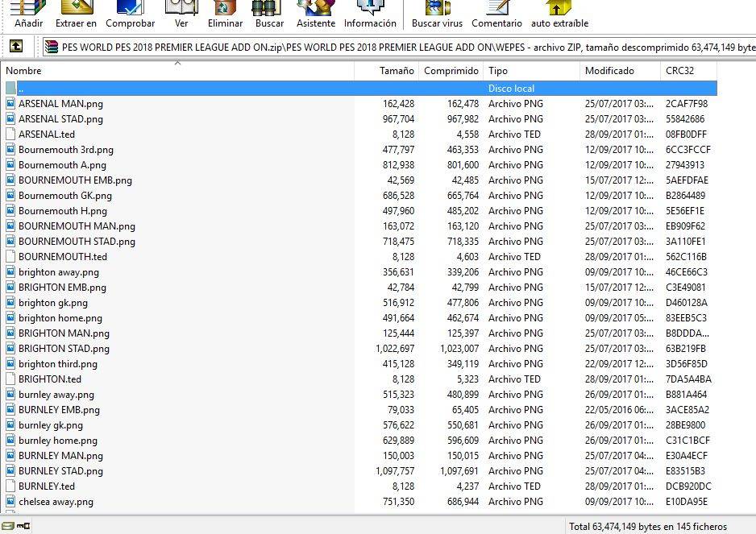Screen dimensions: 756x534
Task: Open the Comentario toolbar icon
Action: (496, 14)
